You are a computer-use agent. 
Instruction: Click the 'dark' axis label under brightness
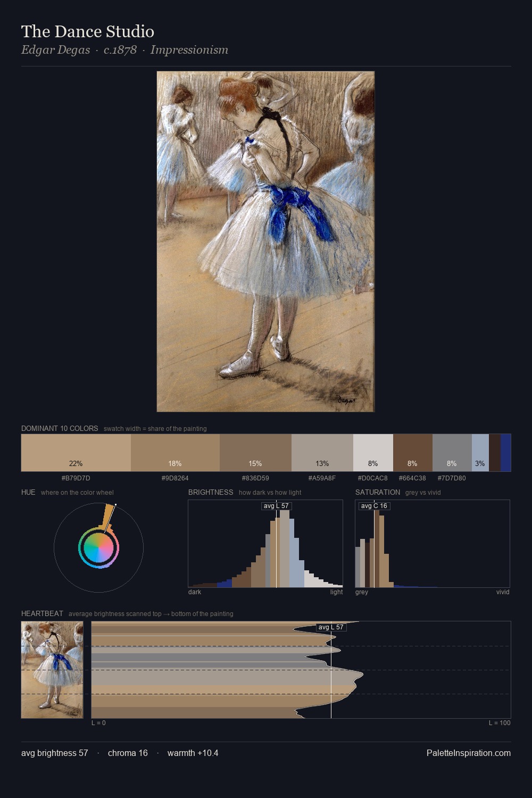click(195, 592)
